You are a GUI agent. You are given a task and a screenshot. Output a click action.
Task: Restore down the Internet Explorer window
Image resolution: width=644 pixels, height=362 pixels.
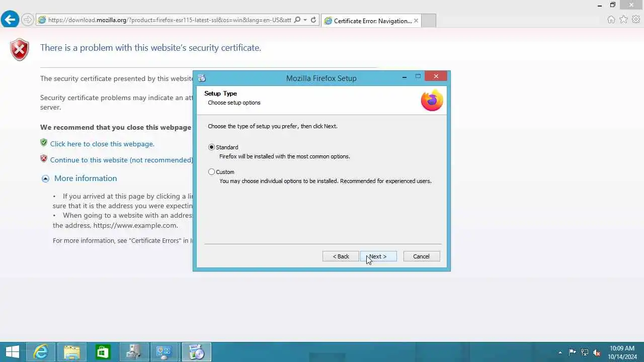coord(613,5)
